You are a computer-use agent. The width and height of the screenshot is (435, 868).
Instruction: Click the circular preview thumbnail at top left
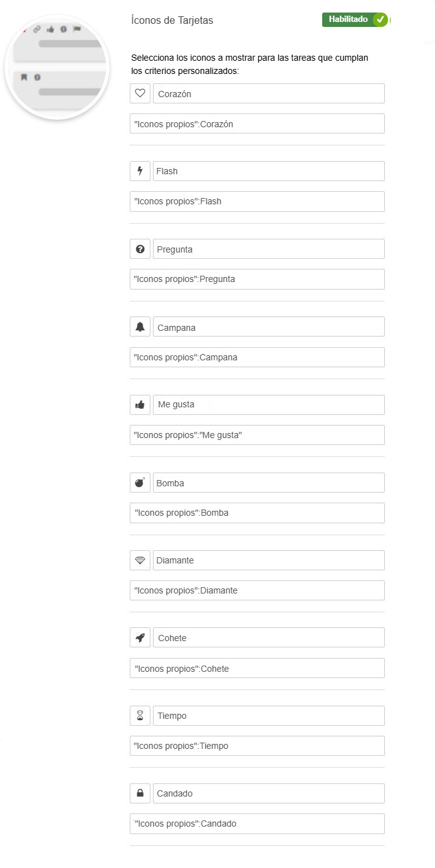(x=57, y=66)
